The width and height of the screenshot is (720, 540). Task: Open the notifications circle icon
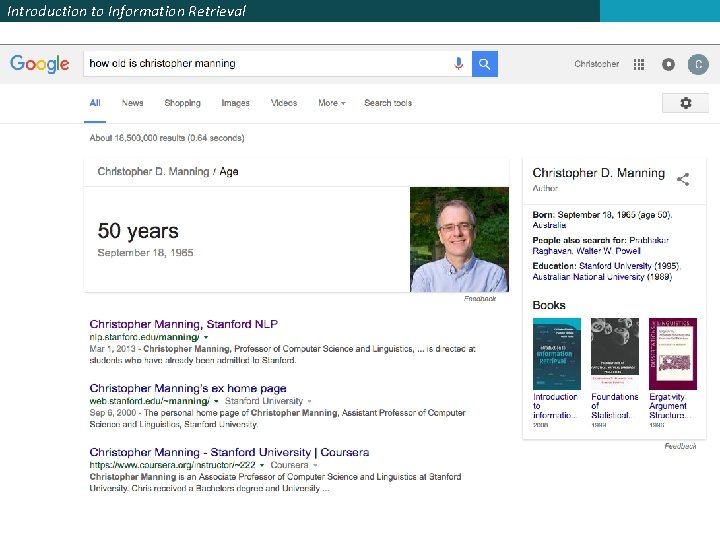tap(668, 64)
